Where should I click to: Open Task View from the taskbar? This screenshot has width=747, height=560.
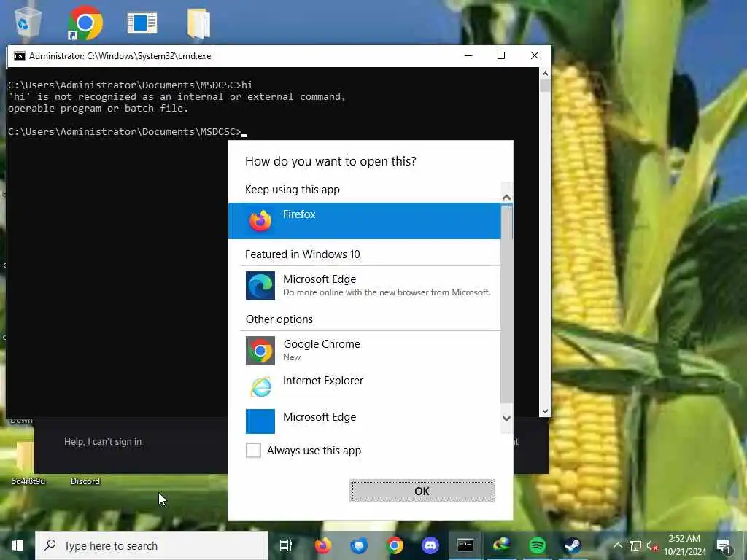point(286,545)
